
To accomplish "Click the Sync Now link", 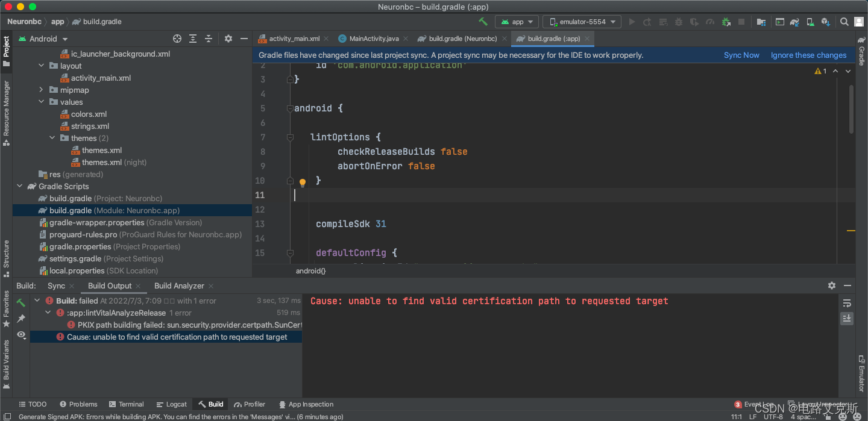I will [741, 55].
